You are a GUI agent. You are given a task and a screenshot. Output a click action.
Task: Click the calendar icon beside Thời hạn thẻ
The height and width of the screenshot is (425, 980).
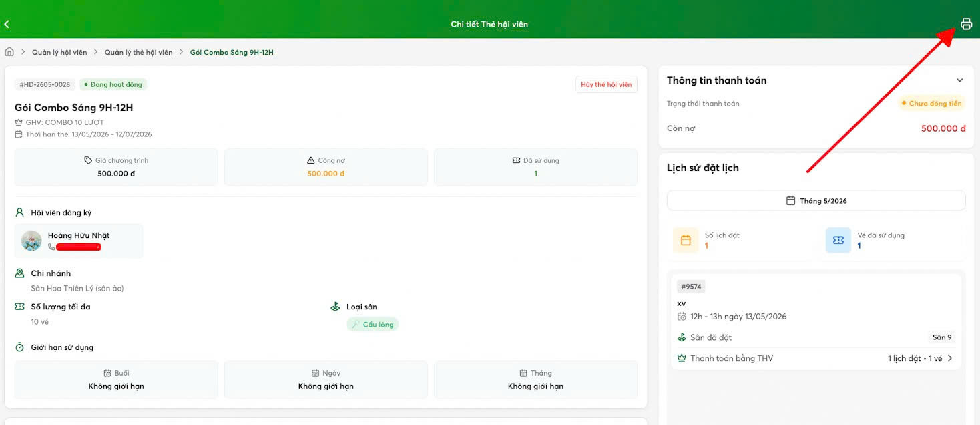(x=19, y=134)
